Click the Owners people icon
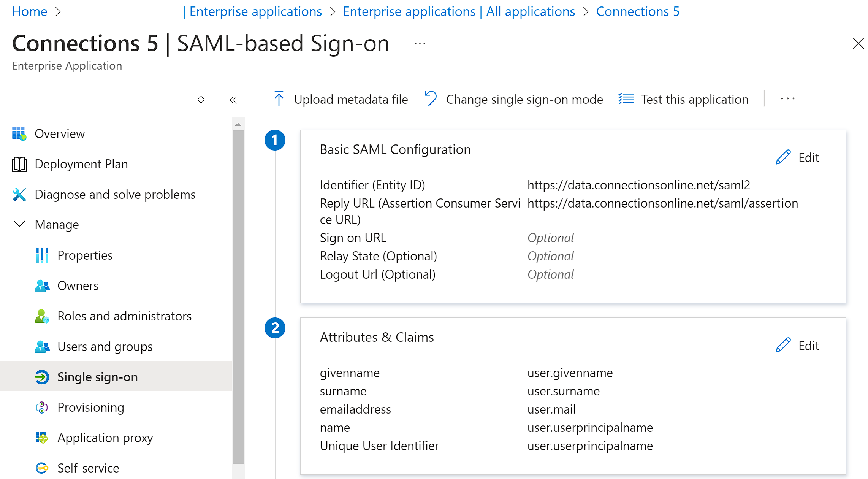Image resolution: width=868 pixels, height=479 pixels. (x=42, y=286)
